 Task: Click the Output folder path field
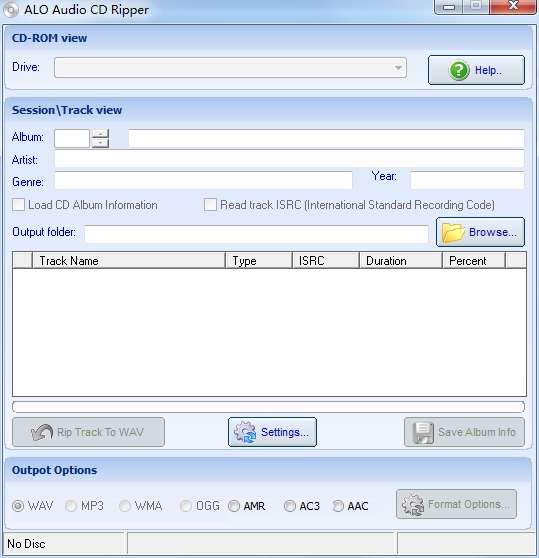tap(256, 234)
